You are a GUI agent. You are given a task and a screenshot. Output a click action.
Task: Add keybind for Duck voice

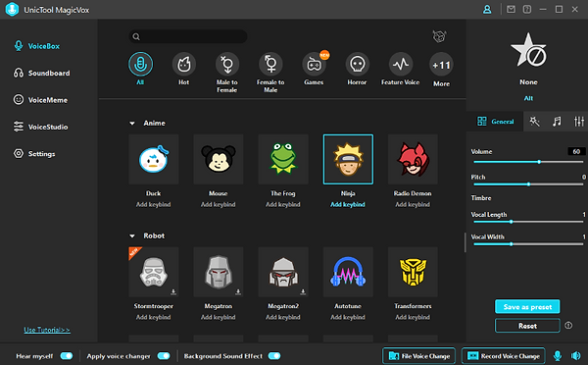tap(154, 204)
